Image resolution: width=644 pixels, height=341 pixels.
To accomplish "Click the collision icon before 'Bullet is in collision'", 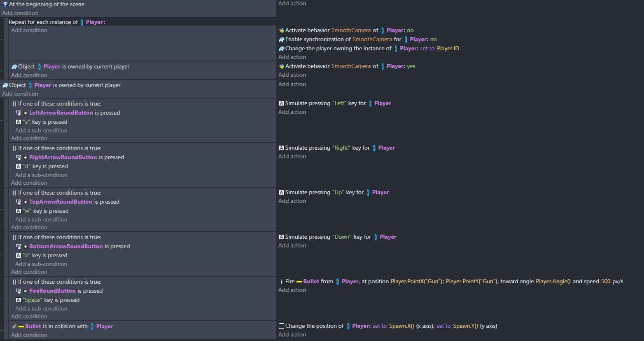I will pyautogui.click(x=14, y=327).
